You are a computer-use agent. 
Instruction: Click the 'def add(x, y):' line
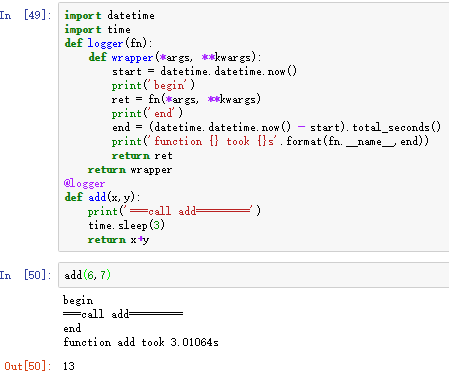click(x=102, y=197)
